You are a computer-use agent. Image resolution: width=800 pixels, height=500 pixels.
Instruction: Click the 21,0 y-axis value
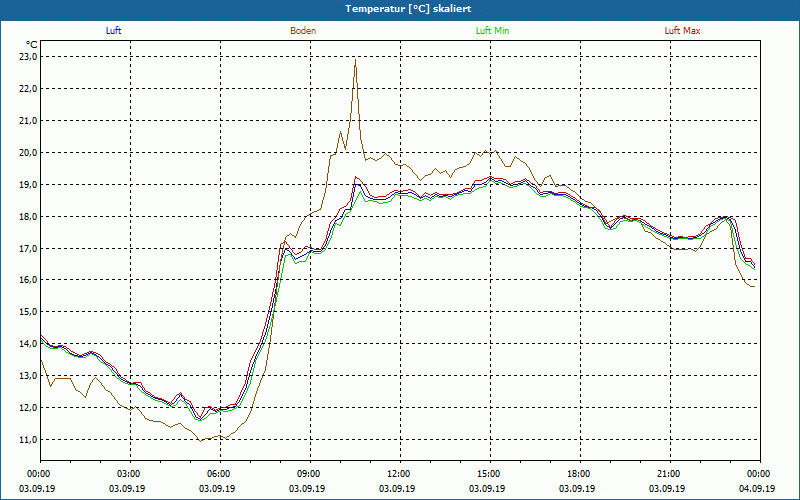coord(29,121)
